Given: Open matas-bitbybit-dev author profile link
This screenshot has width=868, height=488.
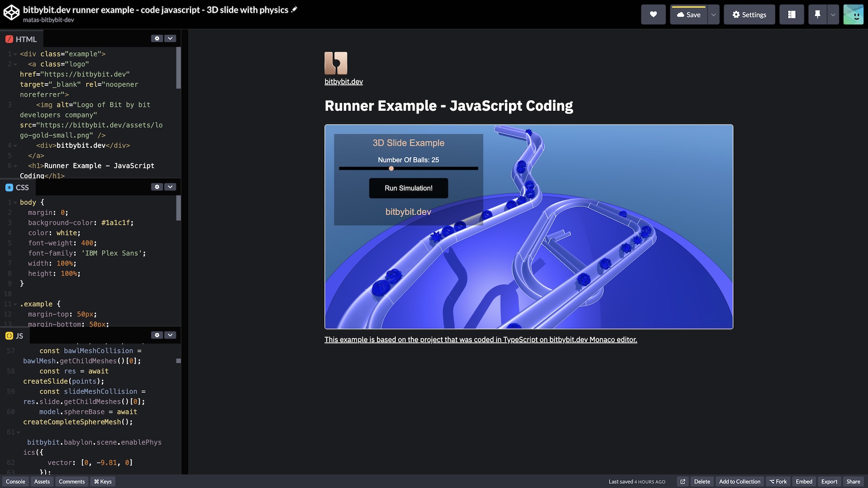Looking at the screenshot, I should click(48, 20).
